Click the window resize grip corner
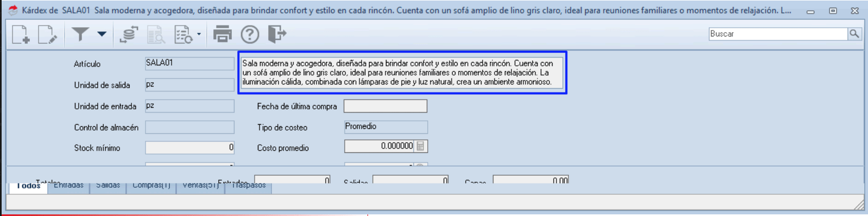This screenshot has height=216, width=868. point(859,205)
